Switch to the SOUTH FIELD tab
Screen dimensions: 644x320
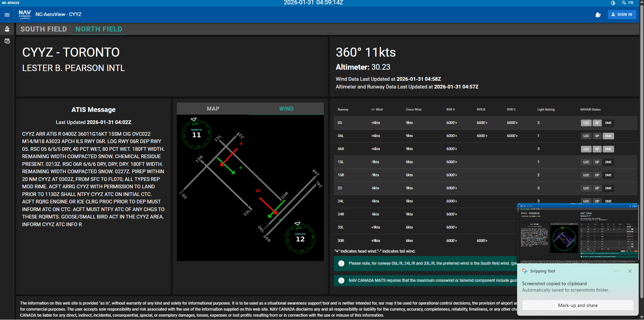(43, 29)
